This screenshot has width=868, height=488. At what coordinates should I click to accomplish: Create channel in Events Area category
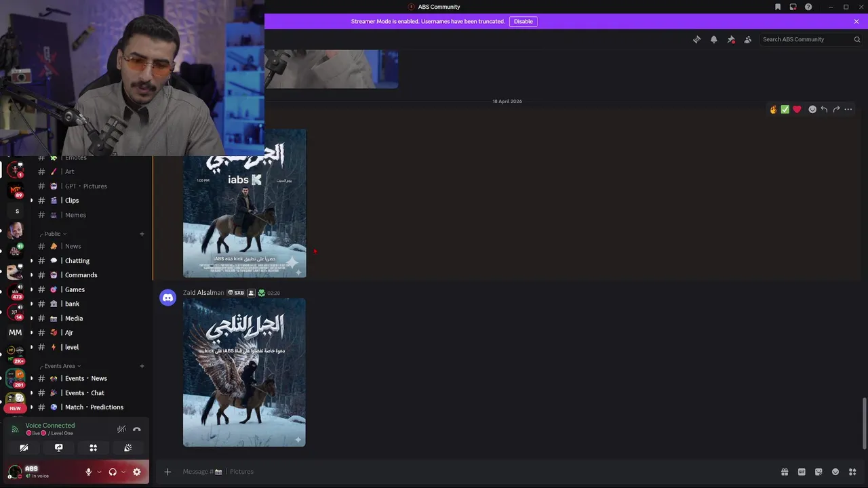(142, 366)
